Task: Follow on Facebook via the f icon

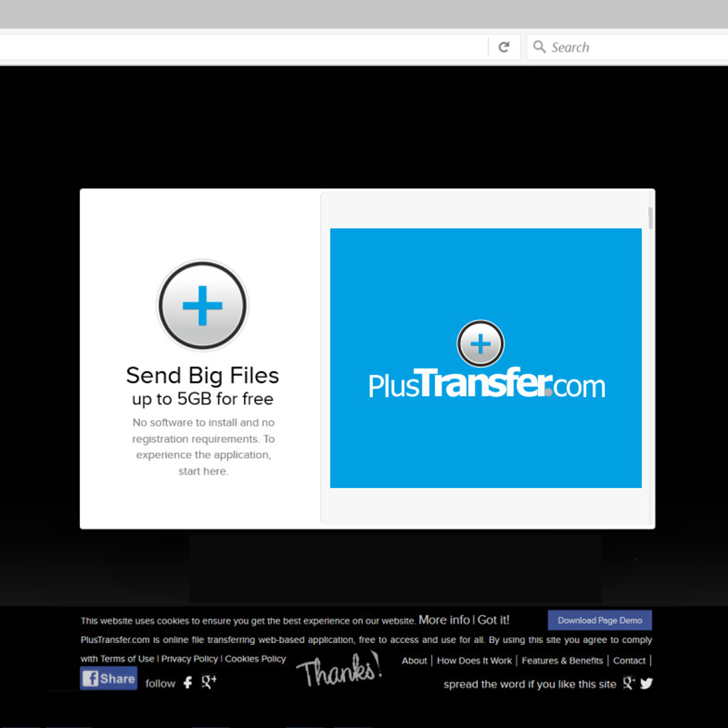Action: (x=188, y=682)
